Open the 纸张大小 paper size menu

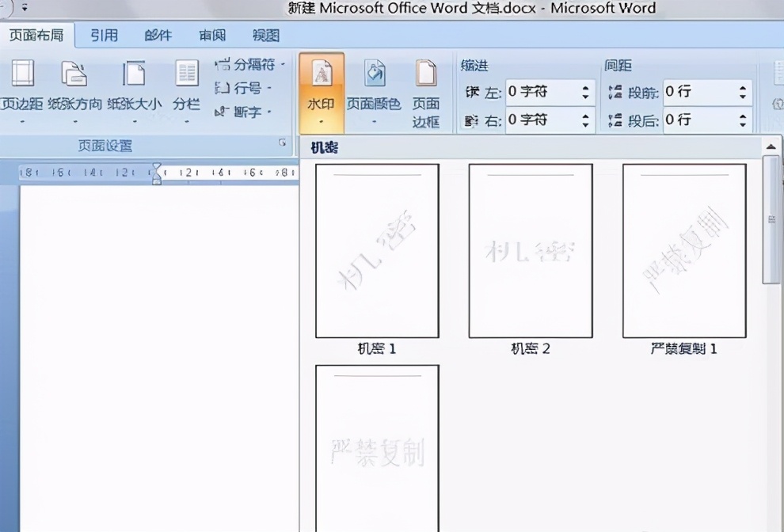(135, 92)
